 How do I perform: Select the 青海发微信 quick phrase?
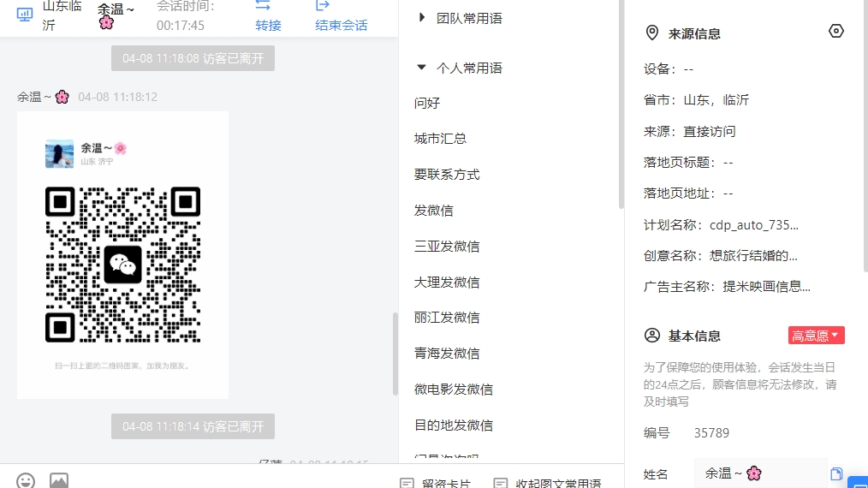click(x=447, y=354)
